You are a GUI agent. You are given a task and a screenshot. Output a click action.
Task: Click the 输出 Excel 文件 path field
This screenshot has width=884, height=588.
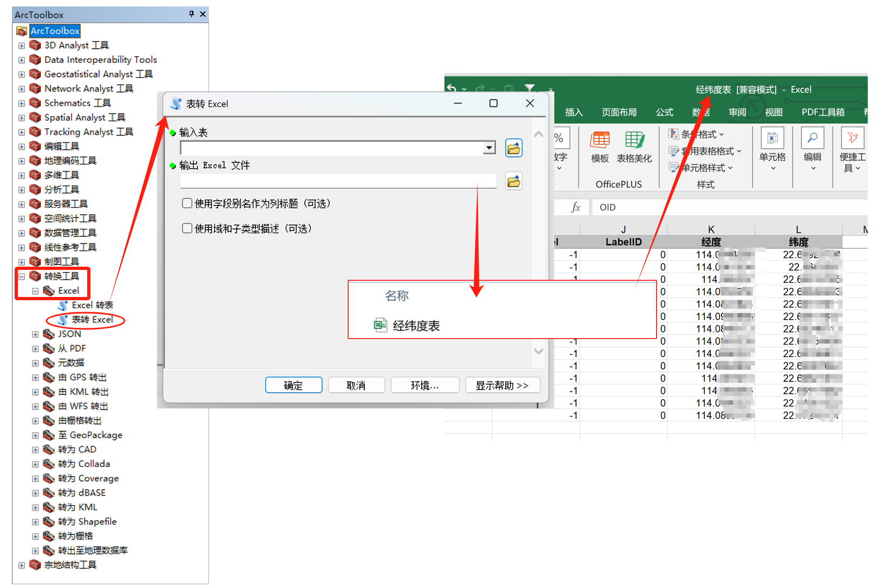[x=338, y=181]
